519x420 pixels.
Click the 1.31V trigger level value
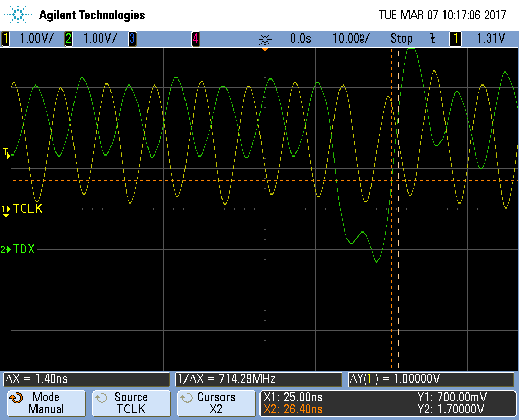(x=491, y=39)
